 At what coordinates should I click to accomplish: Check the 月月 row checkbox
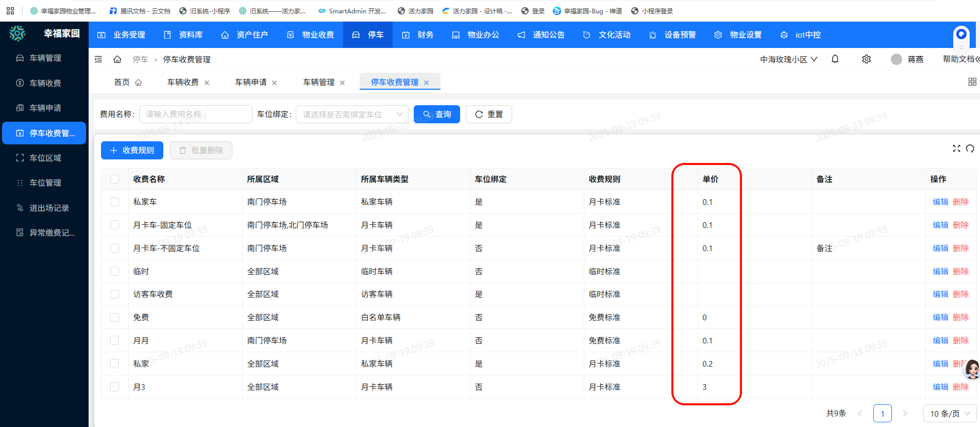[x=114, y=340]
